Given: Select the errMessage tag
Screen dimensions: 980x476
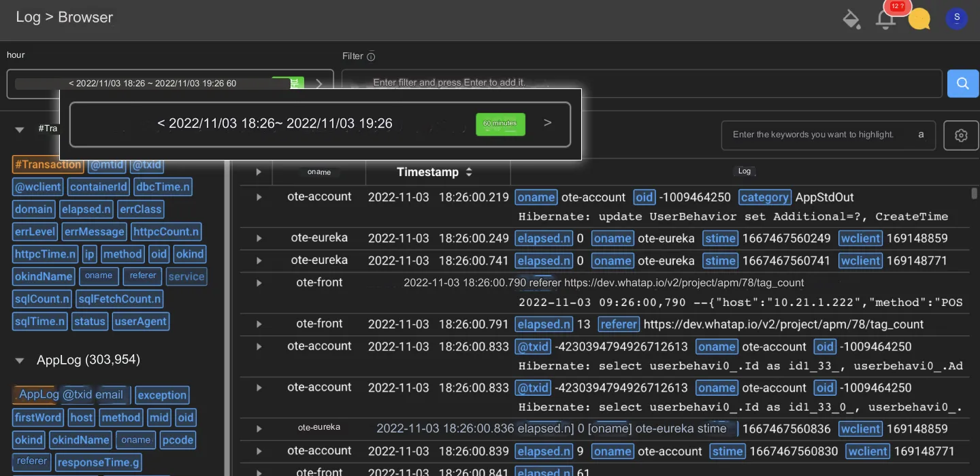Looking at the screenshot, I should [x=95, y=232].
